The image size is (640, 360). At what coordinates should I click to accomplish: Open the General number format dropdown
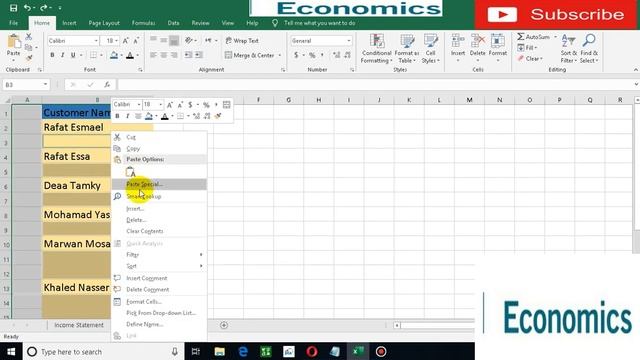(349, 41)
